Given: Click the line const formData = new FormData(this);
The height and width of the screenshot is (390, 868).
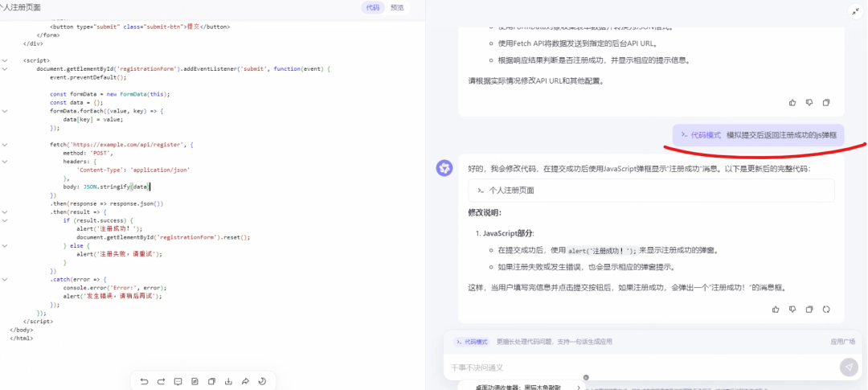Looking at the screenshot, I should click(109, 94).
